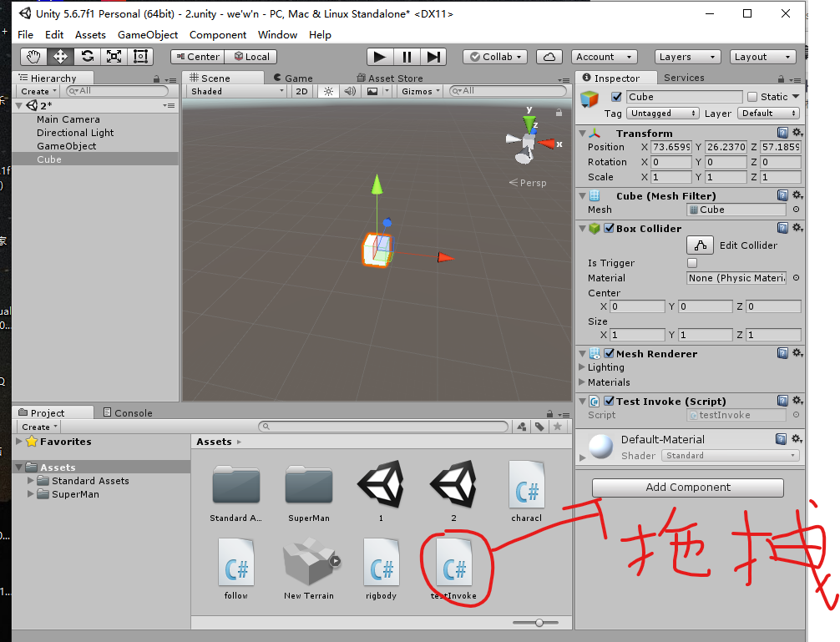Image resolution: width=840 pixels, height=642 pixels.
Task: Lock the Hierarchy panel
Action: pyautogui.click(x=156, y=79)
